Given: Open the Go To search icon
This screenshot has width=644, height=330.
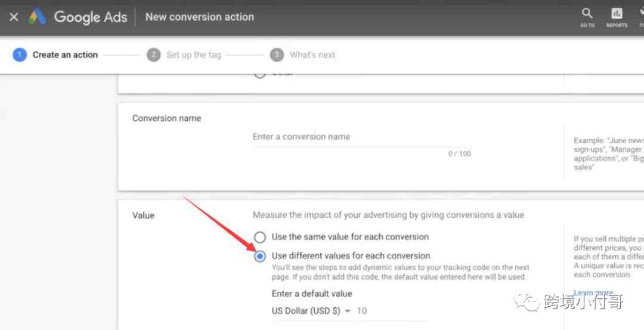Looking at the screenshot, I should [587, 18].
